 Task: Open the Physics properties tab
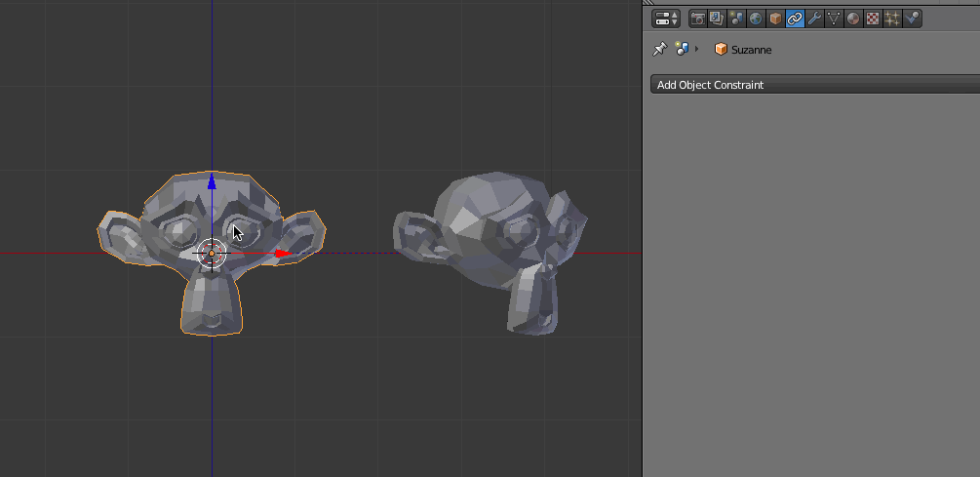point(912,19)
